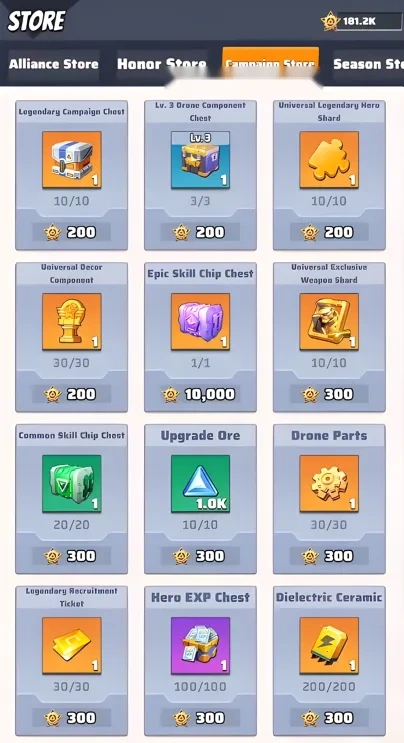Buy Dielectric Ceramic for 300 medals
The width and height of the screenshot is (404, 743).
point(329,718)
